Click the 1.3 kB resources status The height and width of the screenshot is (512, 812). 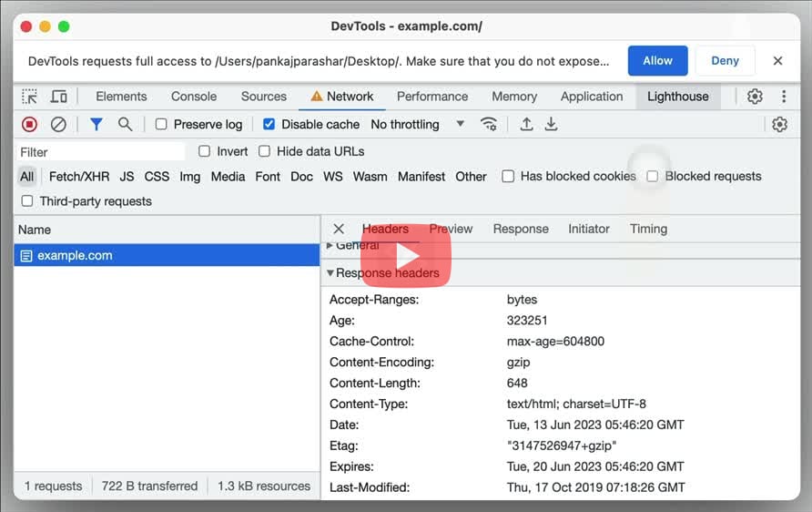point(264,486)
